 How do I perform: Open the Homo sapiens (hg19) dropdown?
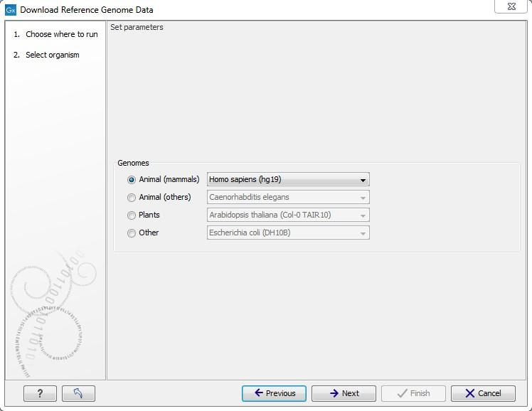coord(288,179)
